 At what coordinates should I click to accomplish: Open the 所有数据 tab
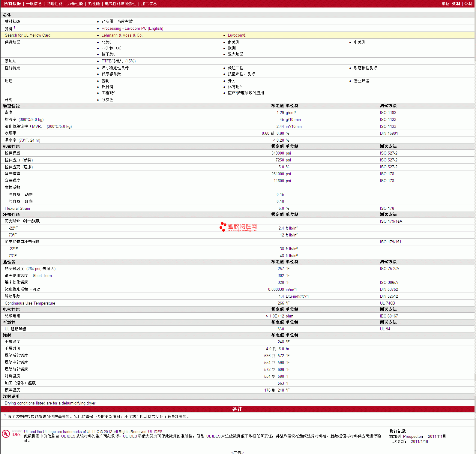(12, 4)
